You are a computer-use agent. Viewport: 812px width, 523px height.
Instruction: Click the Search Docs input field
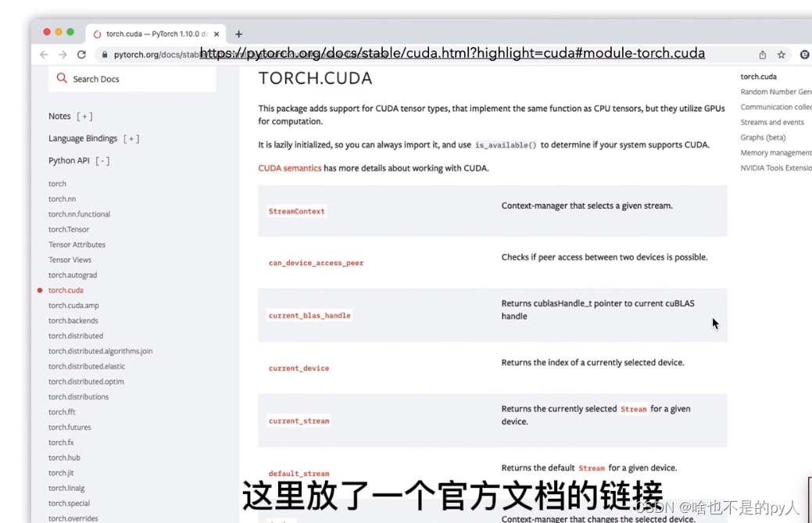pyautogui.click(x=132, y=79)
